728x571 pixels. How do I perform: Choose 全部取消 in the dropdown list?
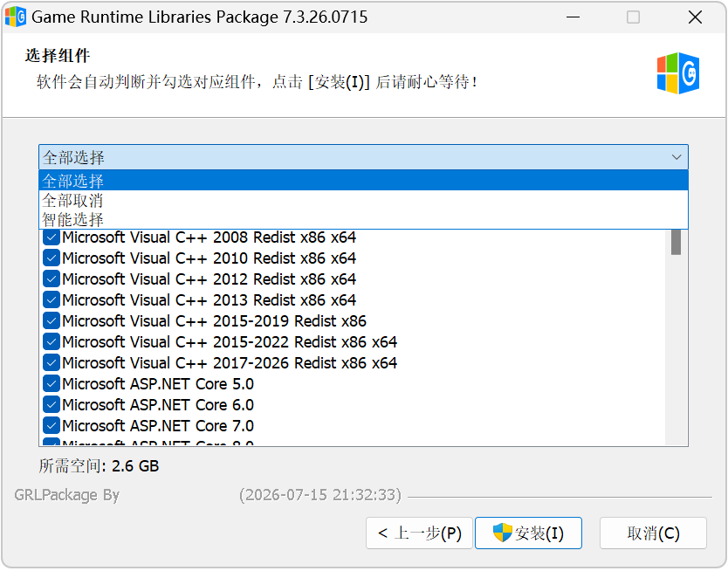point(363,200)
